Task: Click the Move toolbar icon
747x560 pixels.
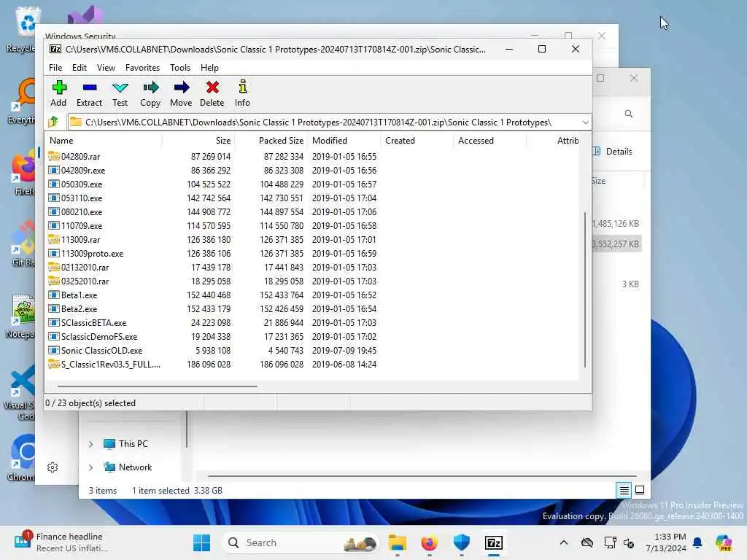Action: (x=181, y=93)
